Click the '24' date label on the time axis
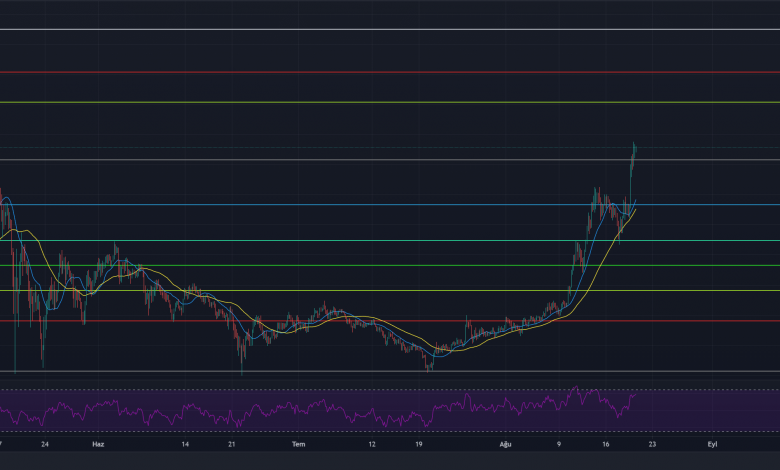This screenshot has width=780, height=470. click(x=45, y=444)
